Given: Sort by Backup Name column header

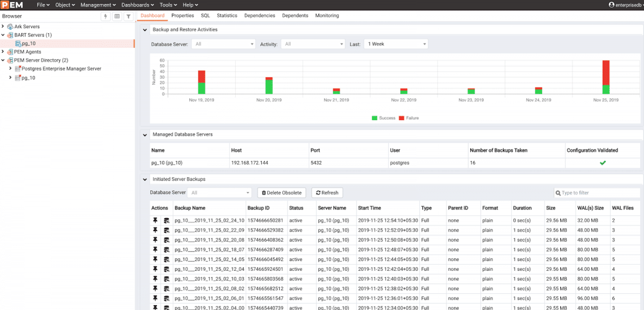Looking at the screenshot, I should tap(190, 208).
